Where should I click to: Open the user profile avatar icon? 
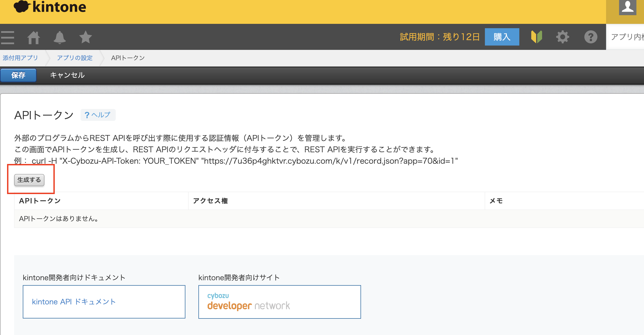[627, 7]
